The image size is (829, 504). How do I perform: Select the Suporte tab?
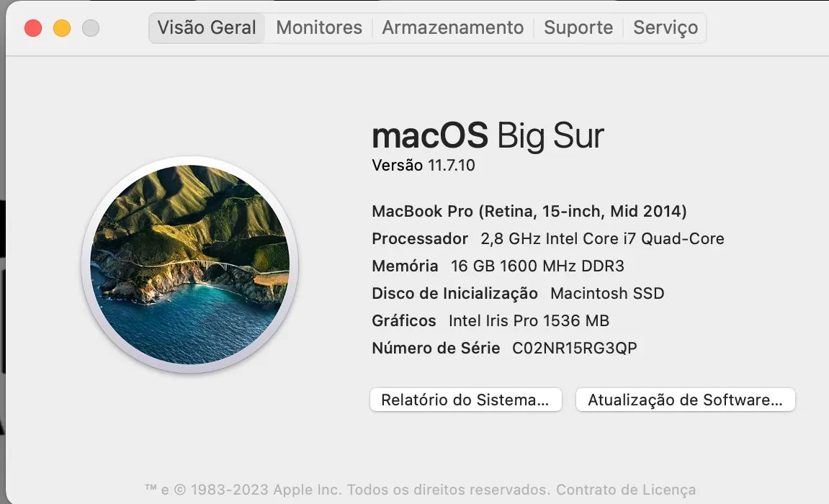pyautogui.click(x=578, y=27)
